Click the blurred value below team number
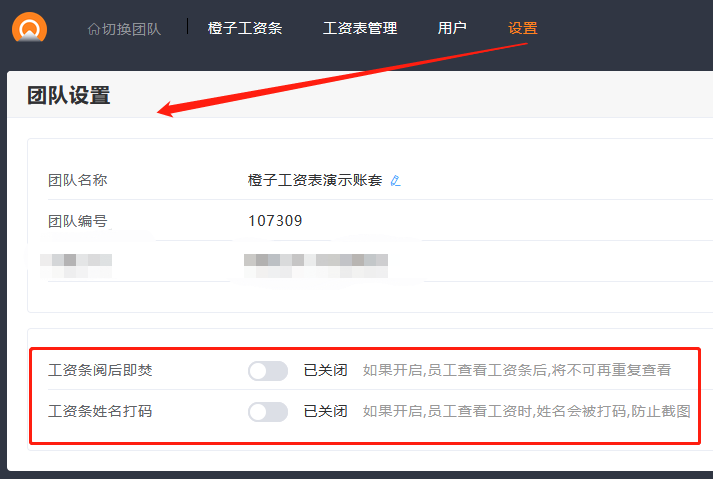713x479 pixels. pos(315,263)
